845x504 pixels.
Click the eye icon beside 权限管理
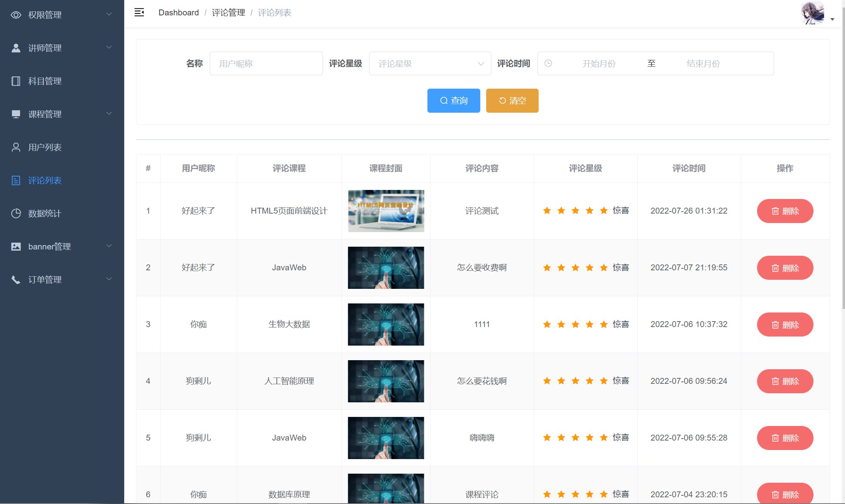pyautogui.click(x=16, y=15)
